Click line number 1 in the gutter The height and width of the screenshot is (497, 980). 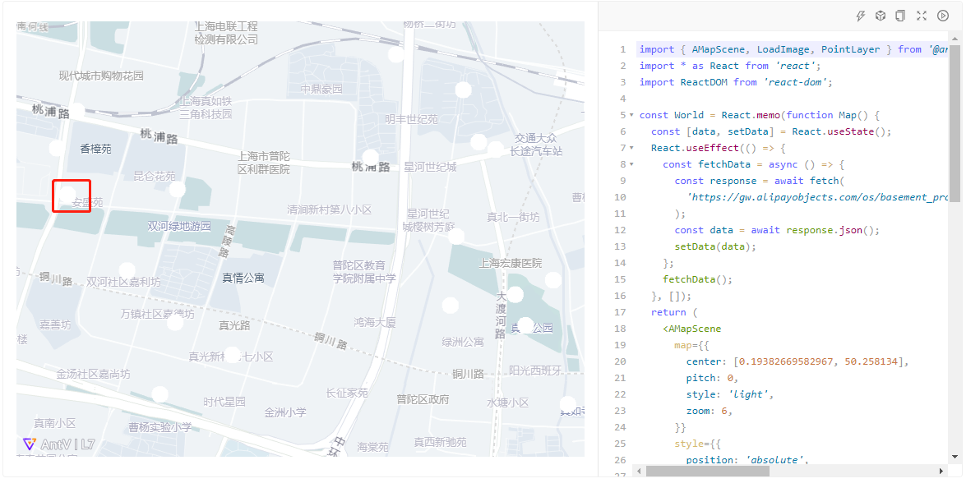622,50
